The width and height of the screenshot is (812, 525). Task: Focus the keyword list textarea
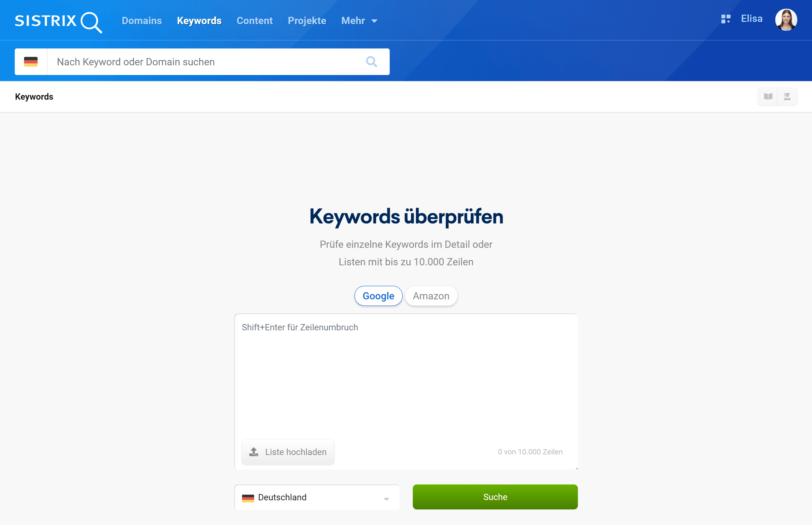point(405,375)
